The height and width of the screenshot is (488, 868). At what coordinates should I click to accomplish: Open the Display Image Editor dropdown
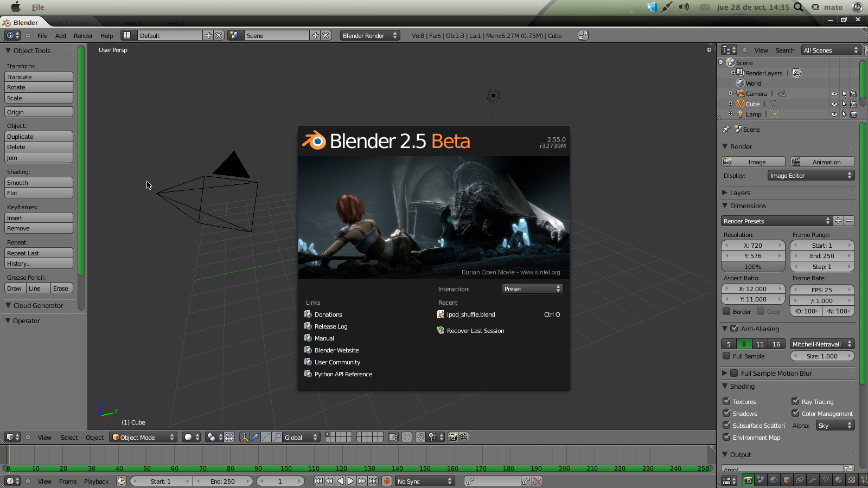tap(811, 176)
